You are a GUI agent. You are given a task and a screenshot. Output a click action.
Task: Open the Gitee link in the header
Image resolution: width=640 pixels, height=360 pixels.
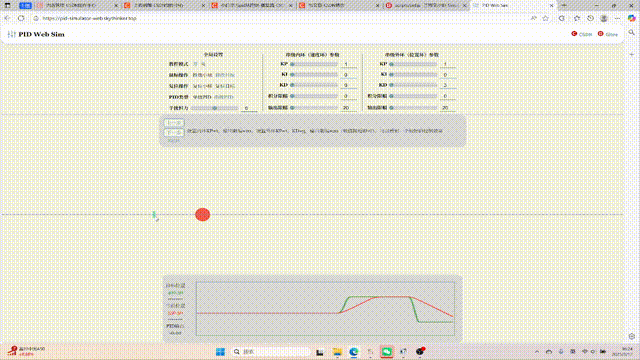[608, 34]
